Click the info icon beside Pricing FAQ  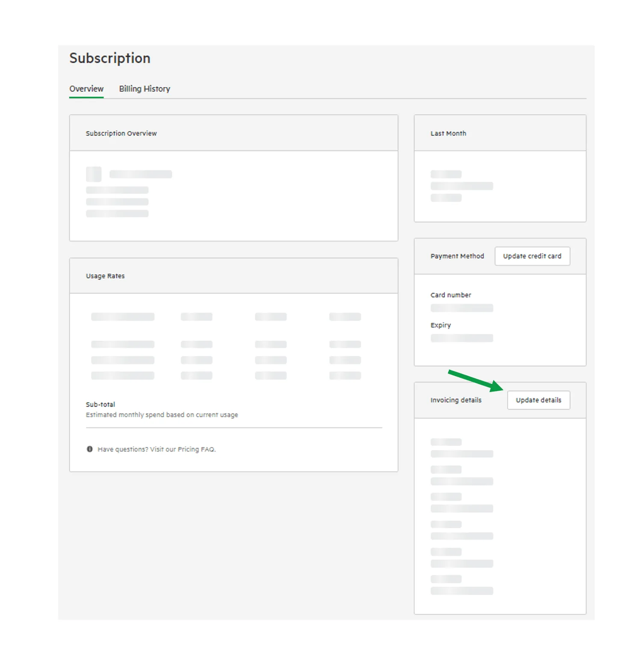point(90,449)
